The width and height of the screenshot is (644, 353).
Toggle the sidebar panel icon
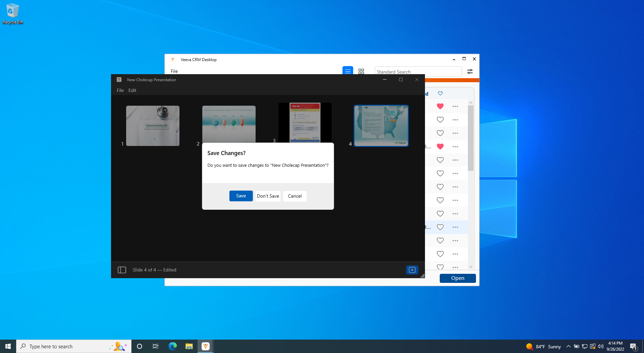tap(122, 270)
